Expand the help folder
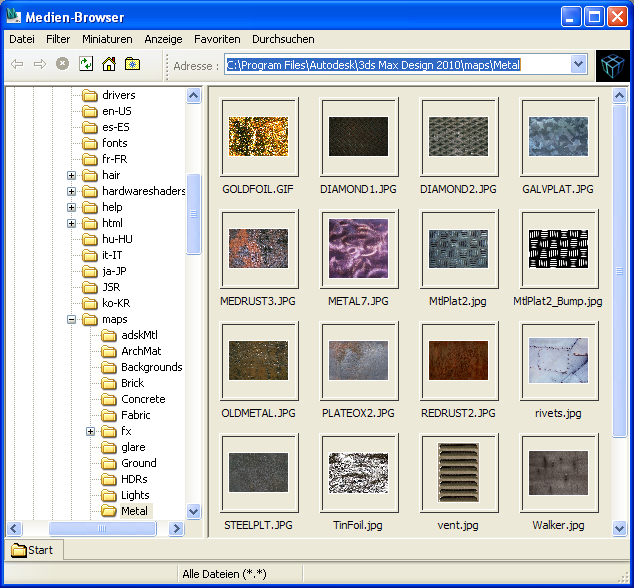634x588 pixels. (71, 207)
